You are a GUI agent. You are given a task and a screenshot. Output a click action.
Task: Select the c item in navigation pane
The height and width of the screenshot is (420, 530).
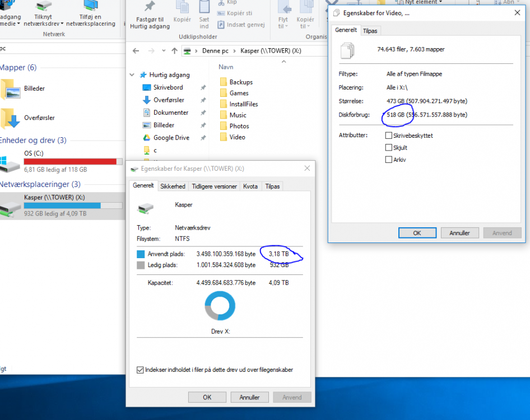coord(150,150)
